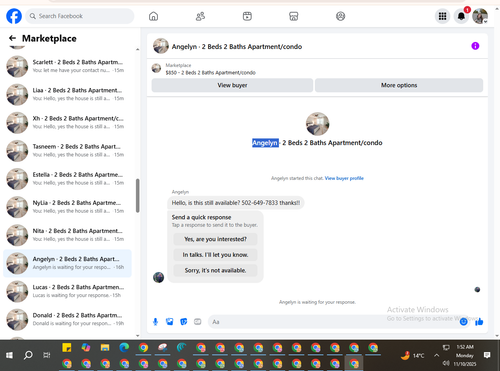The image size is (500, 371).
Task: Open the Tasneem conversation
Action: [67, 151]
